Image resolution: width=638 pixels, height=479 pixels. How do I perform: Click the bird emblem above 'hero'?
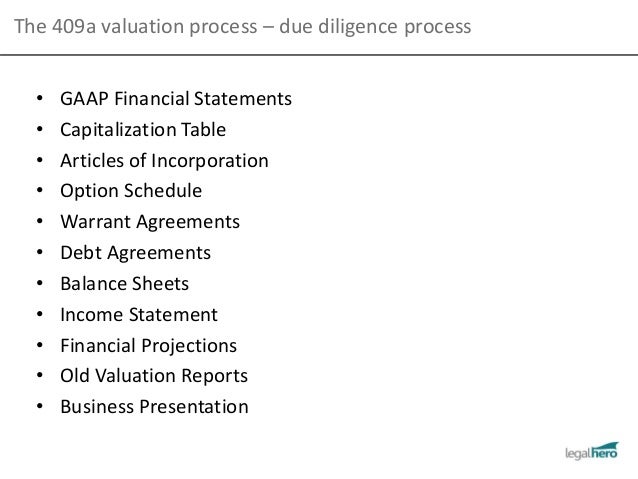coord(607,445)
